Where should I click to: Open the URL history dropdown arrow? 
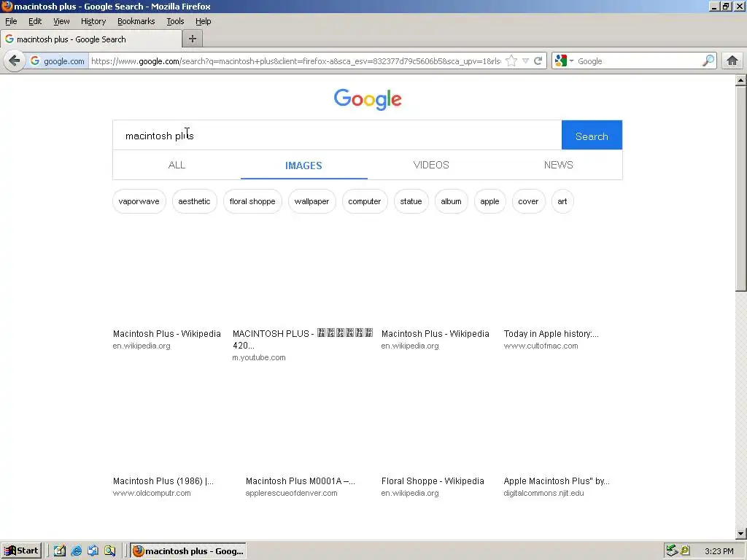tap(525, 61)
